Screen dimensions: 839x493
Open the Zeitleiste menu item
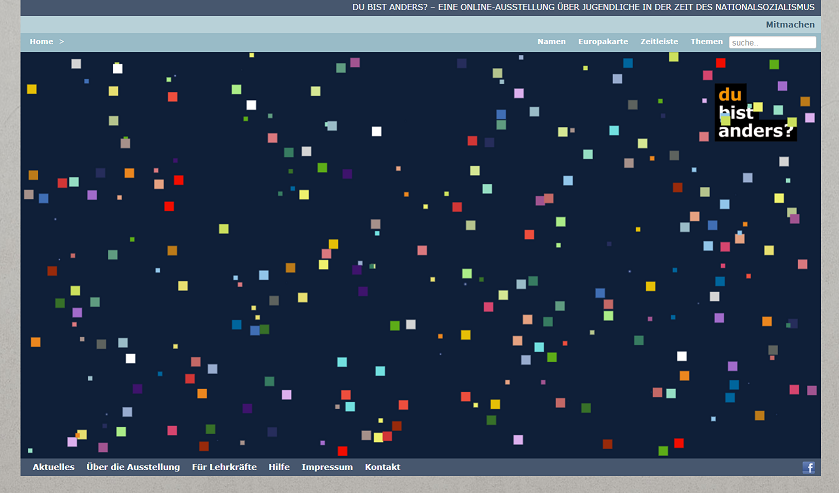659,41
